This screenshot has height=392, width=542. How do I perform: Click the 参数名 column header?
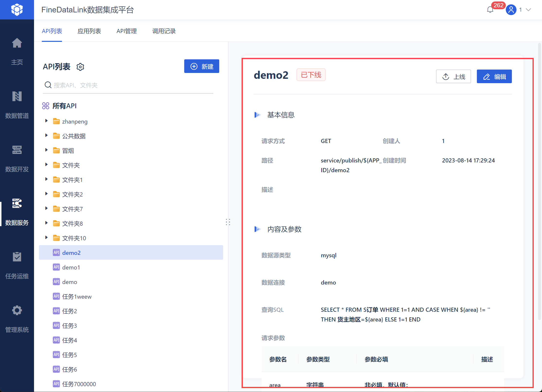coord(278,359)
